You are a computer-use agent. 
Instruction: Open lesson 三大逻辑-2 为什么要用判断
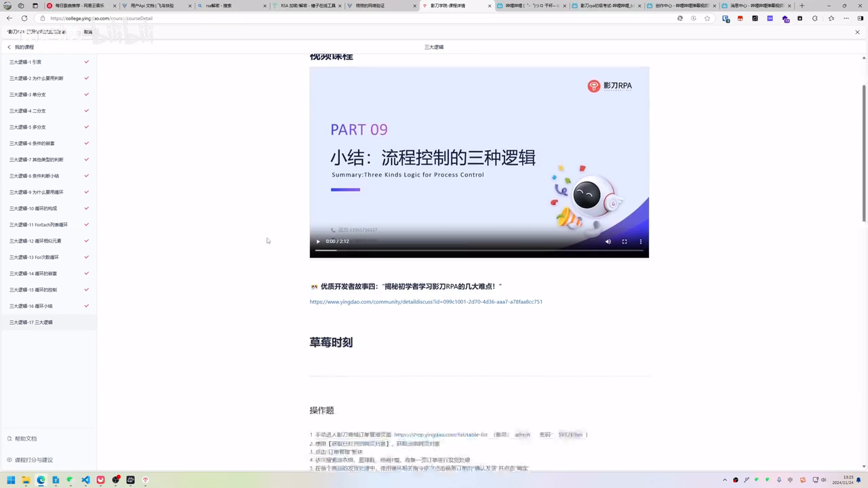(48, 78)
